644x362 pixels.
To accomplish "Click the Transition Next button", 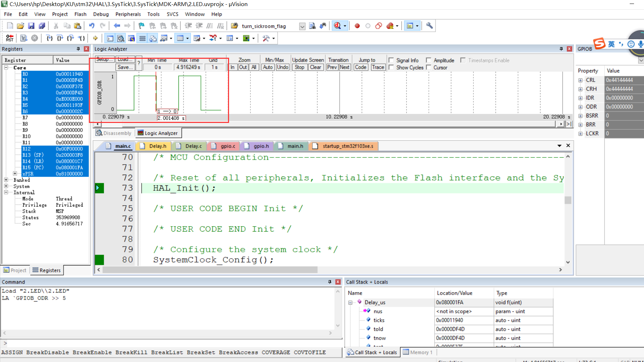I will 344,67.
